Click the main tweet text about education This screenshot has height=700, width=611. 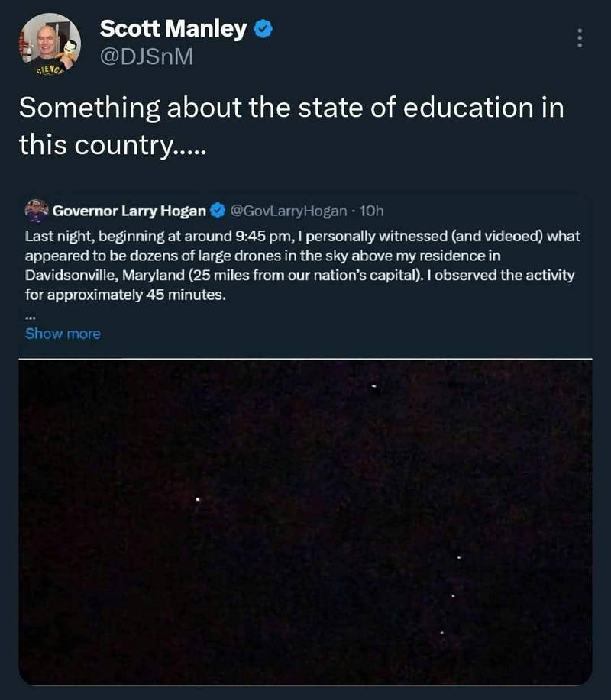click(x=291, y=127)
